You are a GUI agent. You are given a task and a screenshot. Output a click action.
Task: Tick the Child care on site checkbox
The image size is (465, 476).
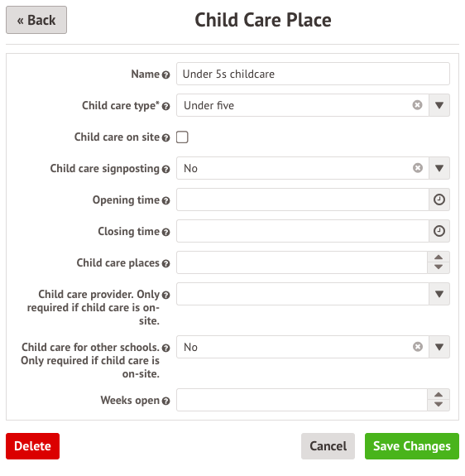click(x=182, y=137)
